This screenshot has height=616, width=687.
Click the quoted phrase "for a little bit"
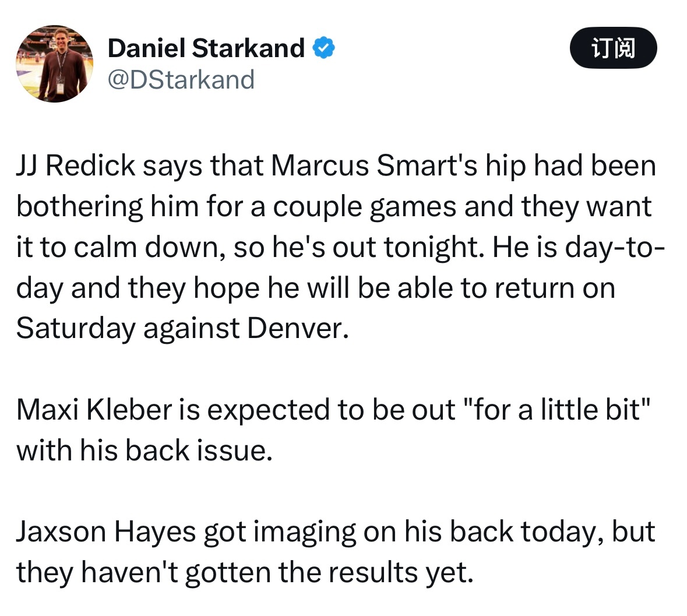(x=556, y=410)
